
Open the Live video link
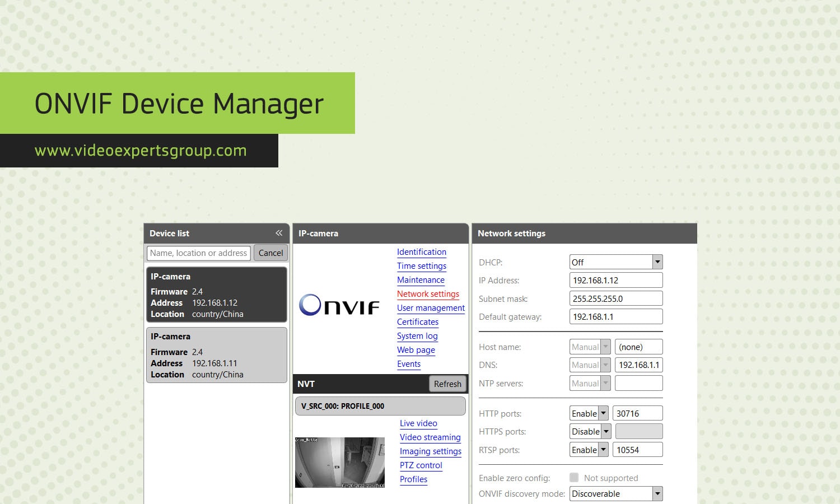tap(418, 423)
